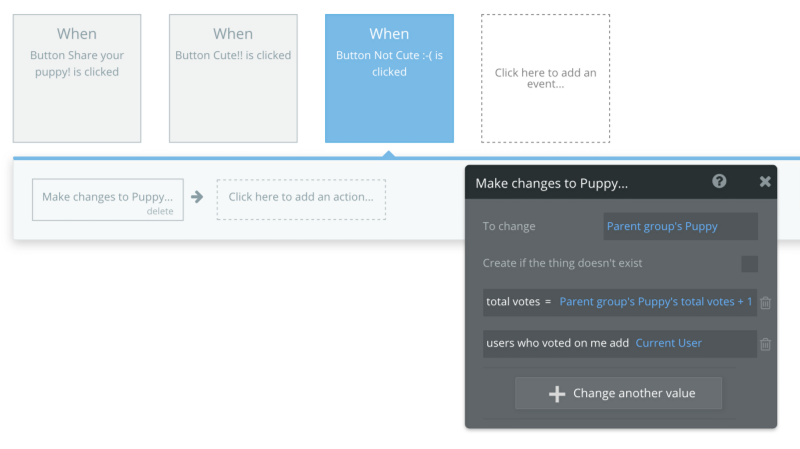800x449 pixels.
Task: Enable Create if the thing doesn't exist
Action: (x=749, y=264)
